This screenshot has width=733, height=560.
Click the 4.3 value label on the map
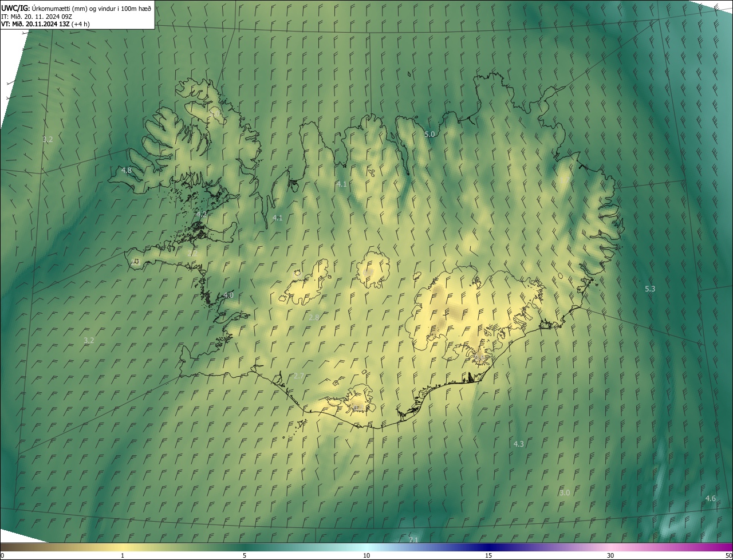[518, 444]
